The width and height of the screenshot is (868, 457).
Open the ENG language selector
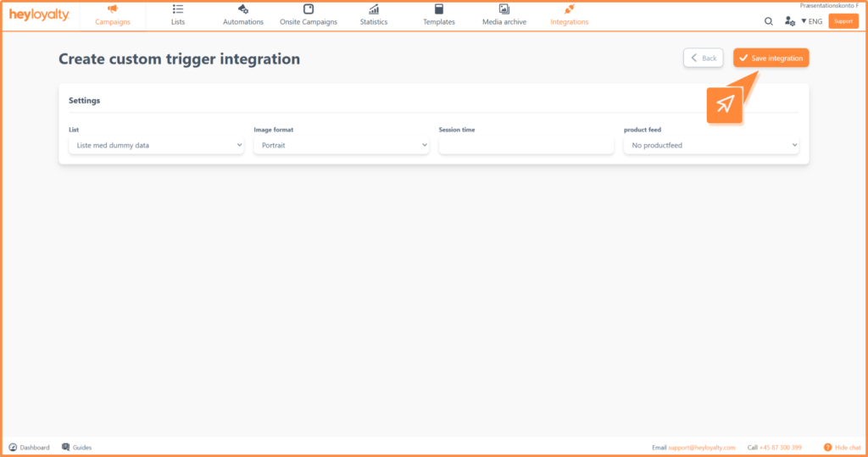(x=811, y=21)
